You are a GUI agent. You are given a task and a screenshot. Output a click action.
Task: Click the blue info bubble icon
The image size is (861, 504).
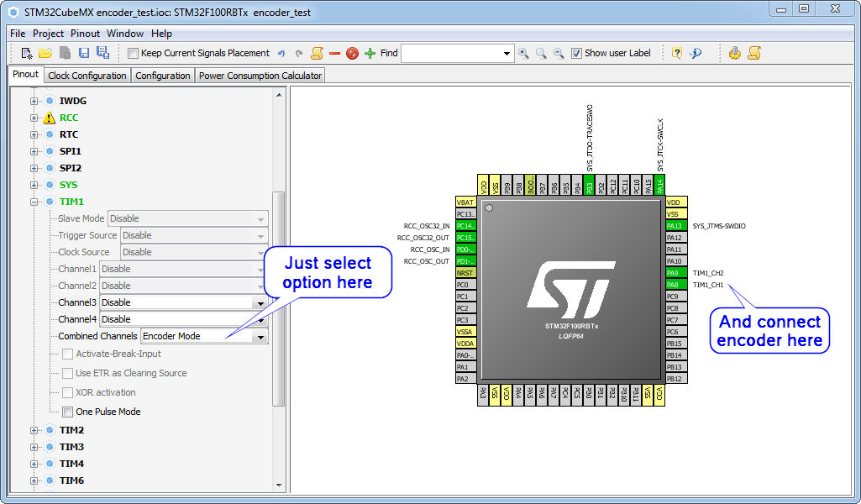(x=696, y=53)
